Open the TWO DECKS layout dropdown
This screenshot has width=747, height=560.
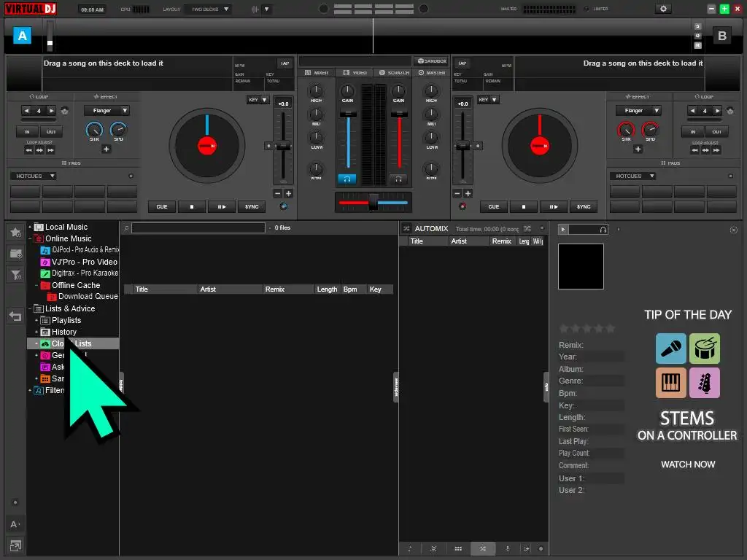[x=209, y=9]
